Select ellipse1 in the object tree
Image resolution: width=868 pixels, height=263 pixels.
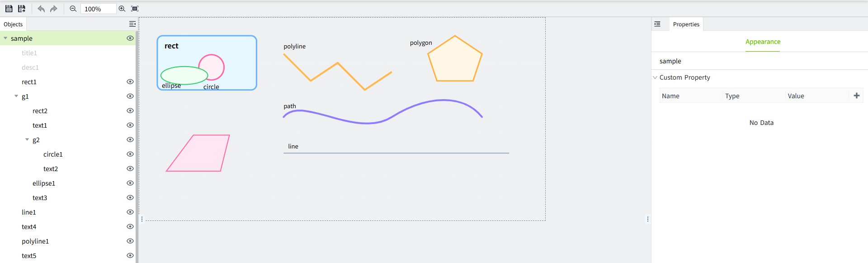(x=44, y=183)
